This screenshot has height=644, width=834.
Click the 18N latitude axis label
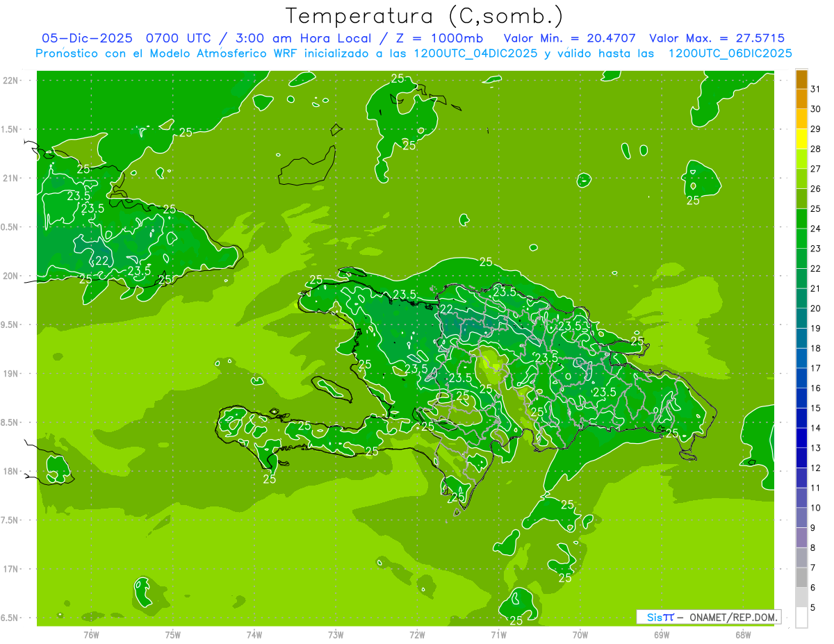[10, 471]
